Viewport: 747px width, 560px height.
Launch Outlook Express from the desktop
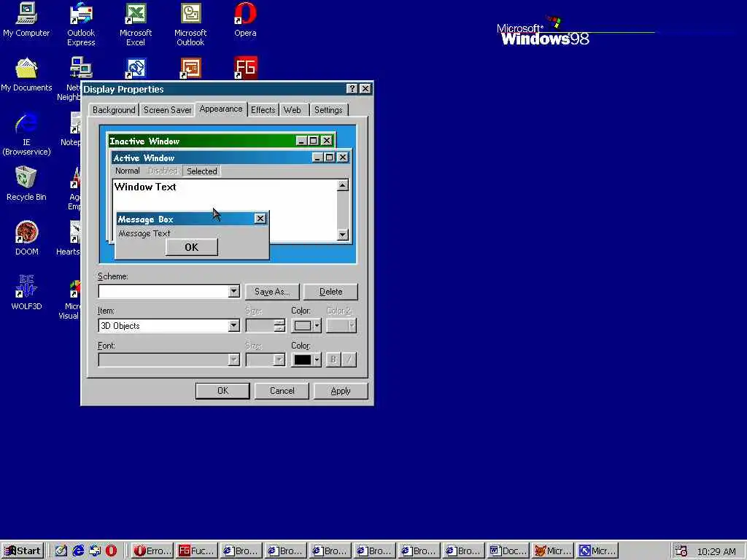(x=81, y=24)
